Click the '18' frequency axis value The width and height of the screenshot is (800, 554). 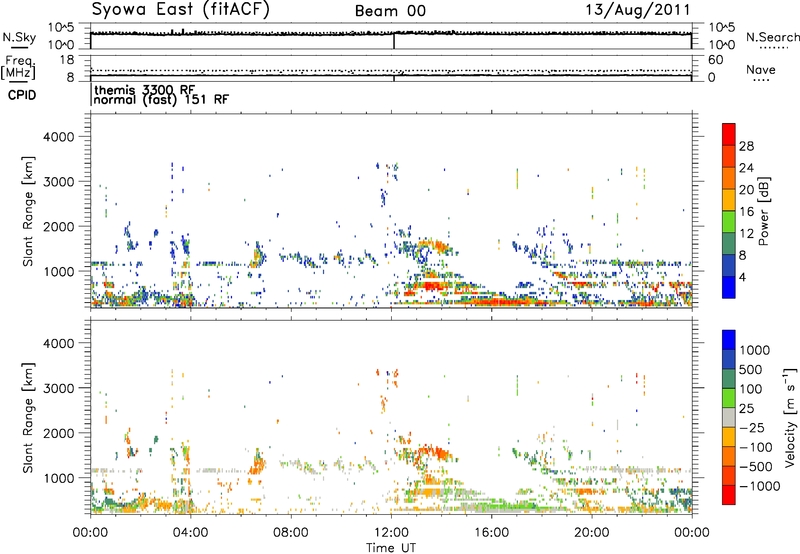(66, 60)
